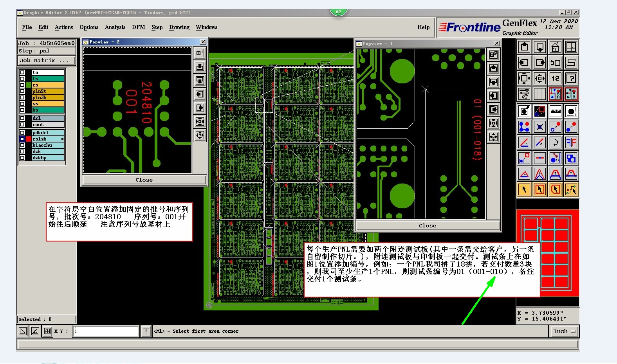Viewport: 617px width, 364px height.
Task: Click the pan left icon in right toolbar
Action: (x=524, y=63)
